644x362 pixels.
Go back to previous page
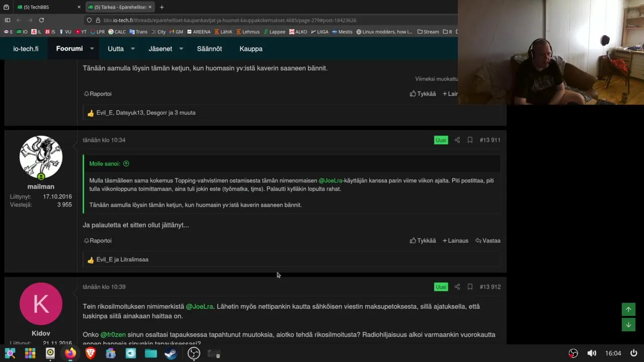click(19, 20)
